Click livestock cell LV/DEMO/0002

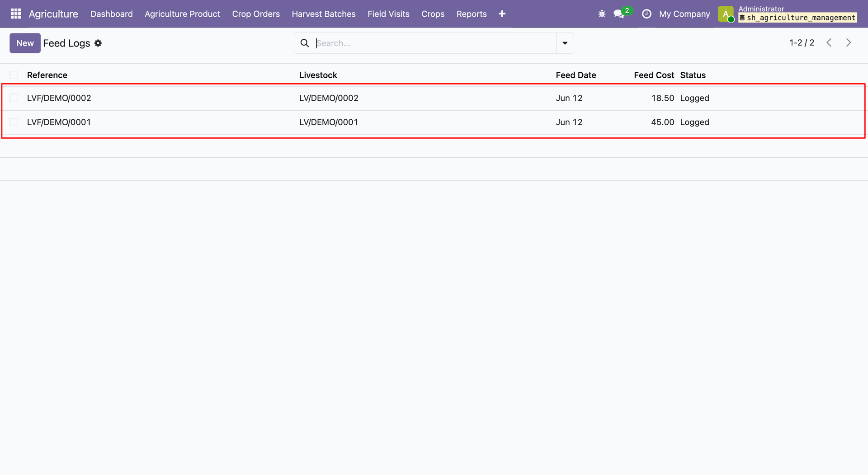(329, 98)
